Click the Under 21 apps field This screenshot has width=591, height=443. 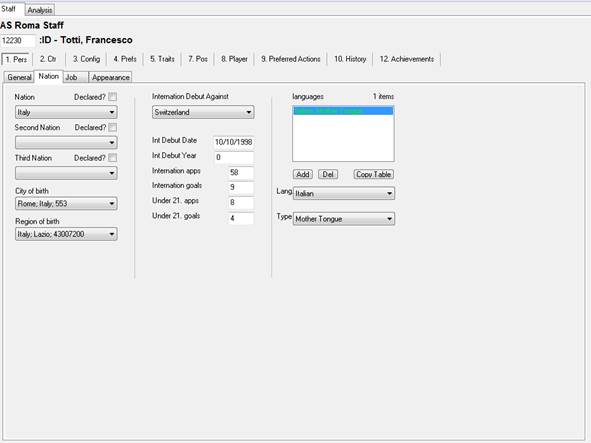point(241,202)
